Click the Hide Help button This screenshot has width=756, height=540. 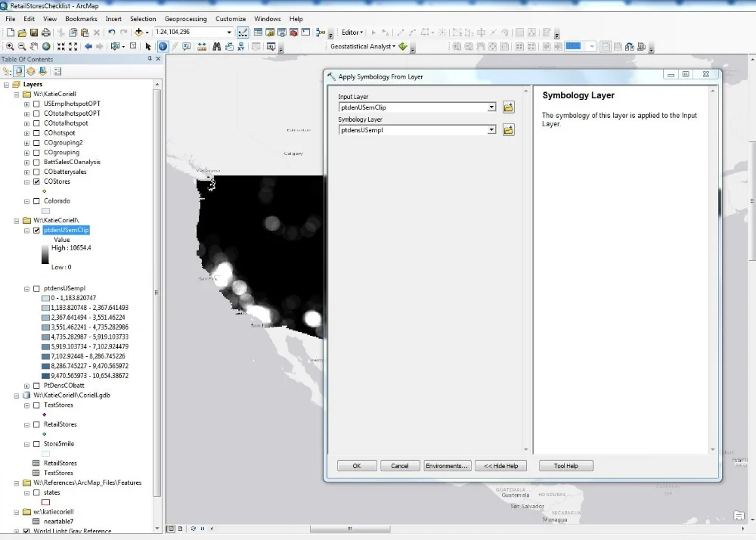501,466
